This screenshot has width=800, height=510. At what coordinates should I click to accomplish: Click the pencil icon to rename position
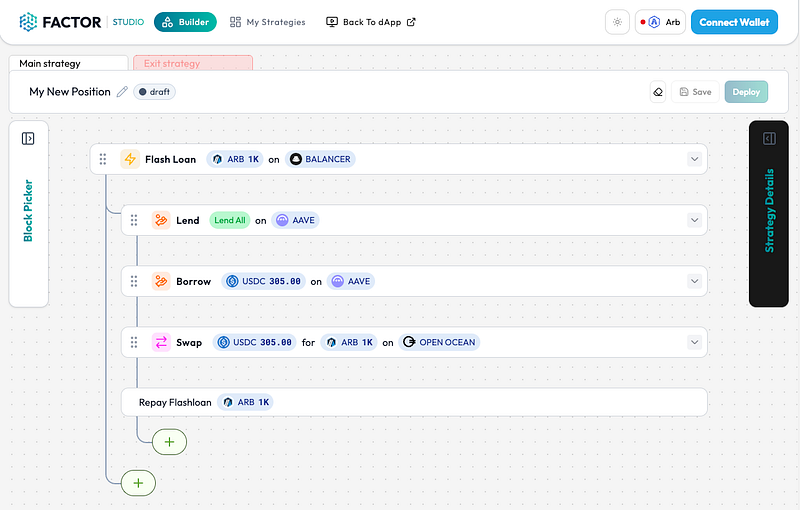tap(122, 92)
